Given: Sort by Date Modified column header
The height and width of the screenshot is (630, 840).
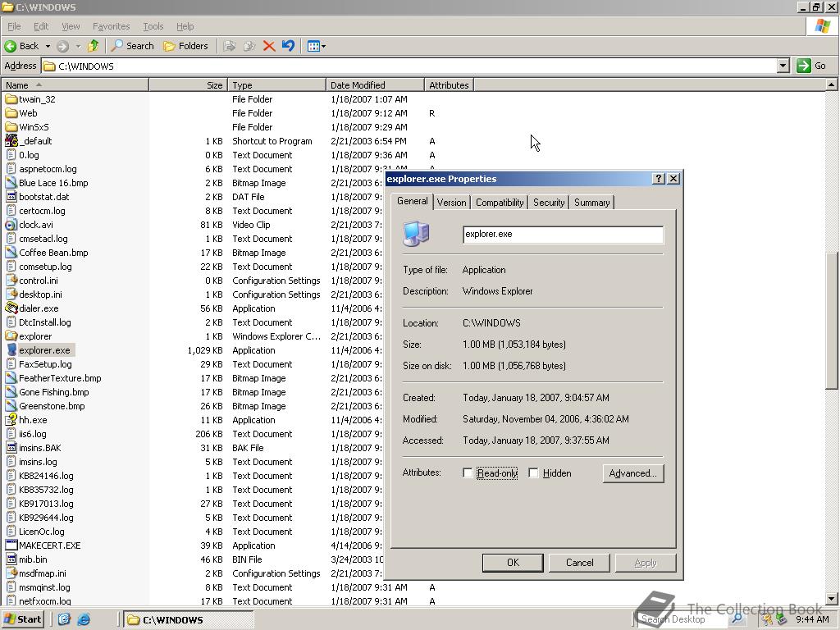Looking at the screenshot, I should click(x=375, y=85).
